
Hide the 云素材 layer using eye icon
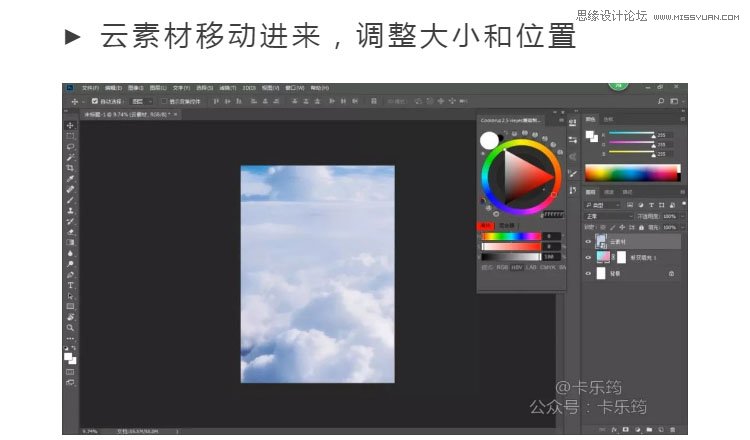click(x=588, y=241)
